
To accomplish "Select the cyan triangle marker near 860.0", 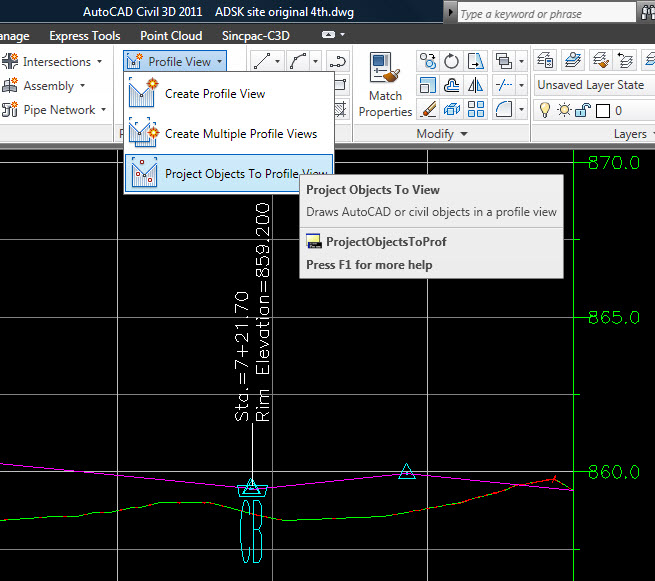I will coord(406,471).
